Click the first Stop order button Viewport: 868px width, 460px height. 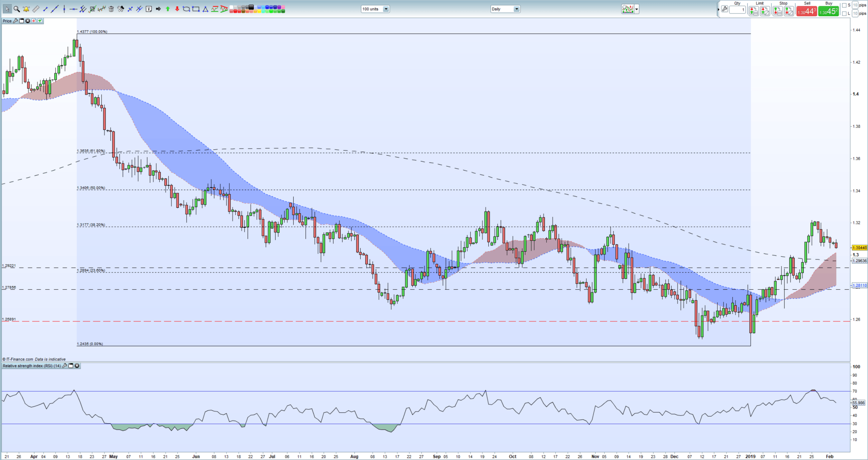tap(777, 11)
